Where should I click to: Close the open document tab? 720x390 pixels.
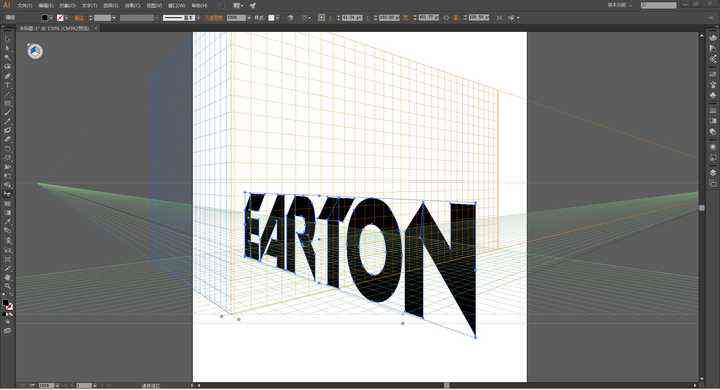pos(95,28)
